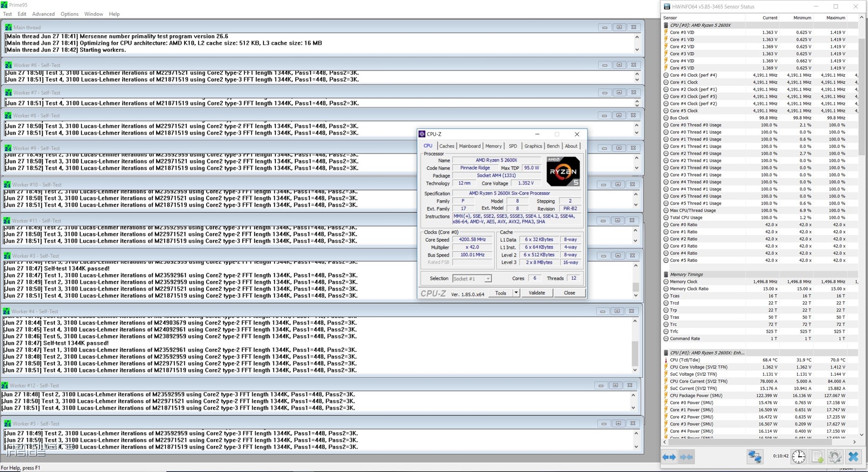Click the HWiNFO clock reset timer icon
868x472 pixels.
[799, 457]
